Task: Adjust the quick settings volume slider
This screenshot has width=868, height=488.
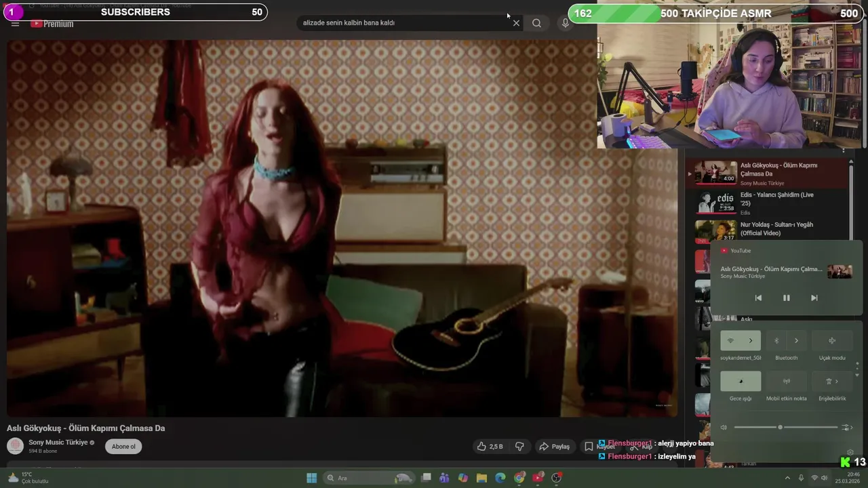Action: (786, 427)
